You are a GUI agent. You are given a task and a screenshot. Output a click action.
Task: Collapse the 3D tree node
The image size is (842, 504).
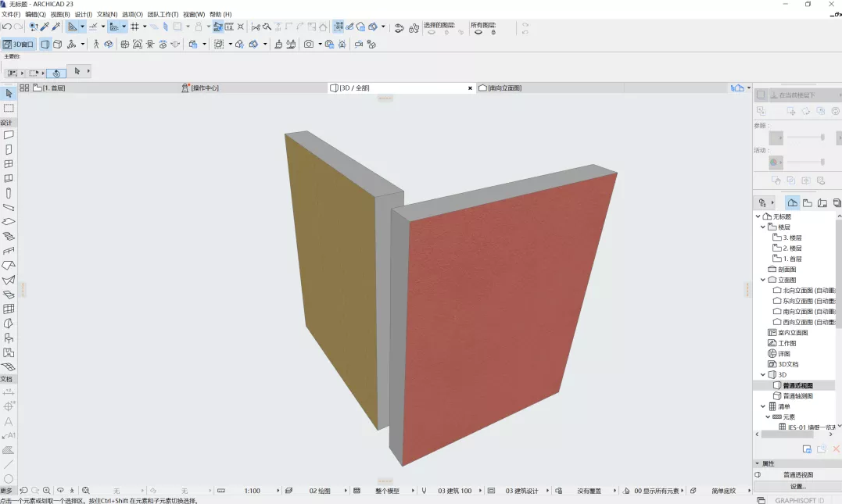[763, 374]
